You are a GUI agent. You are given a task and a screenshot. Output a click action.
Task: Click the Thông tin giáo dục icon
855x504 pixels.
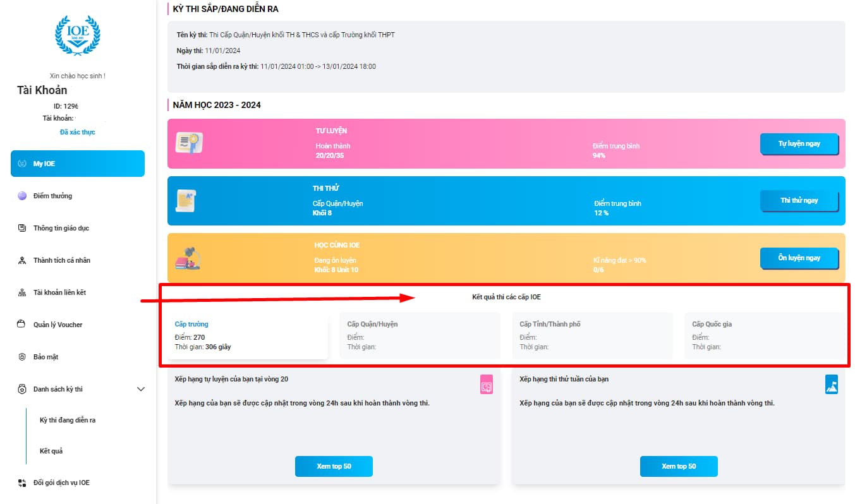point(22,228)
